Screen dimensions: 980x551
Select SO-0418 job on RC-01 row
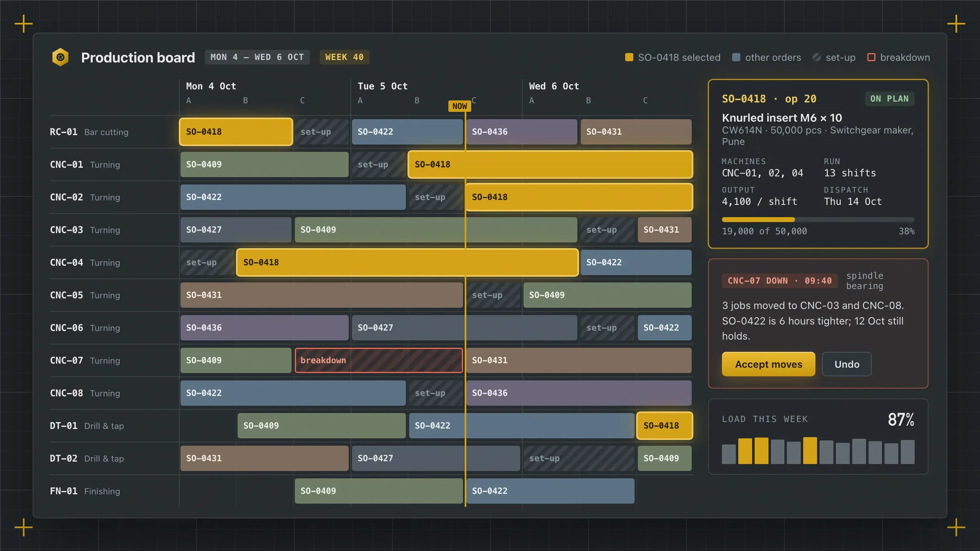coord(236,132)
